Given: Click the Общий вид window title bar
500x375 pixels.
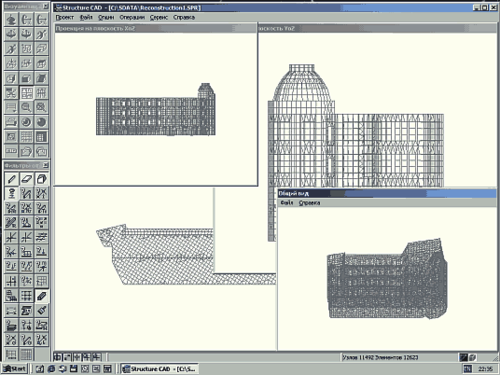Looking at the screenshot, I should (387, 193).
